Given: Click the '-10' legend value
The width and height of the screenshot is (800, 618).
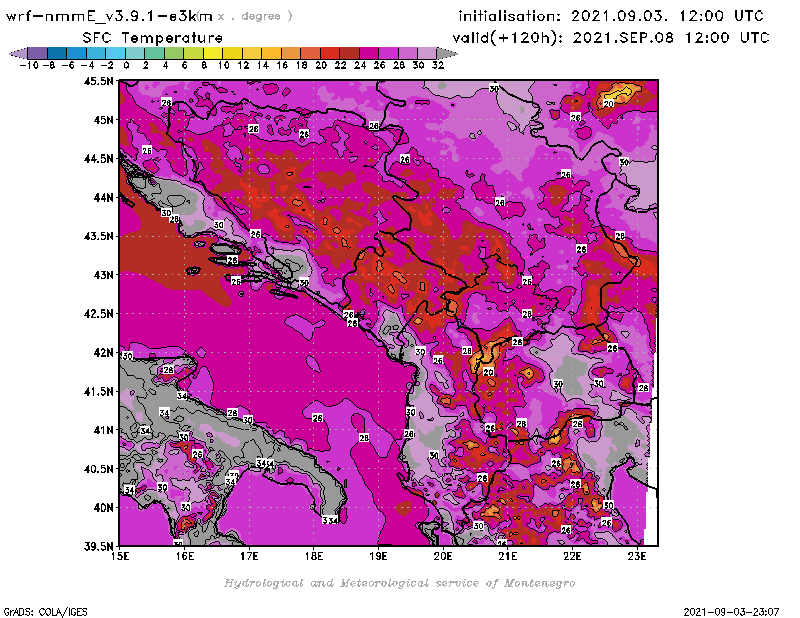Looking at the screenshot, I should pos(29,65).
